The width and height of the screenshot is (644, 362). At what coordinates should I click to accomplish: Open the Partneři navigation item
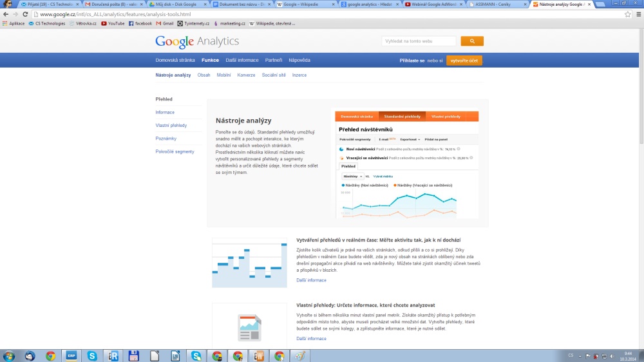pos(274,60)
